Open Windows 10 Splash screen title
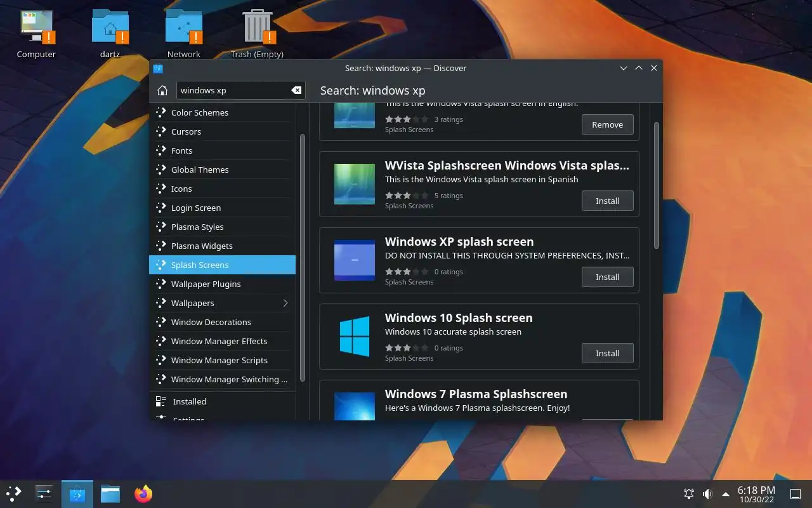The width and height of the screenshot is (812, 508). tap(459, 317)
